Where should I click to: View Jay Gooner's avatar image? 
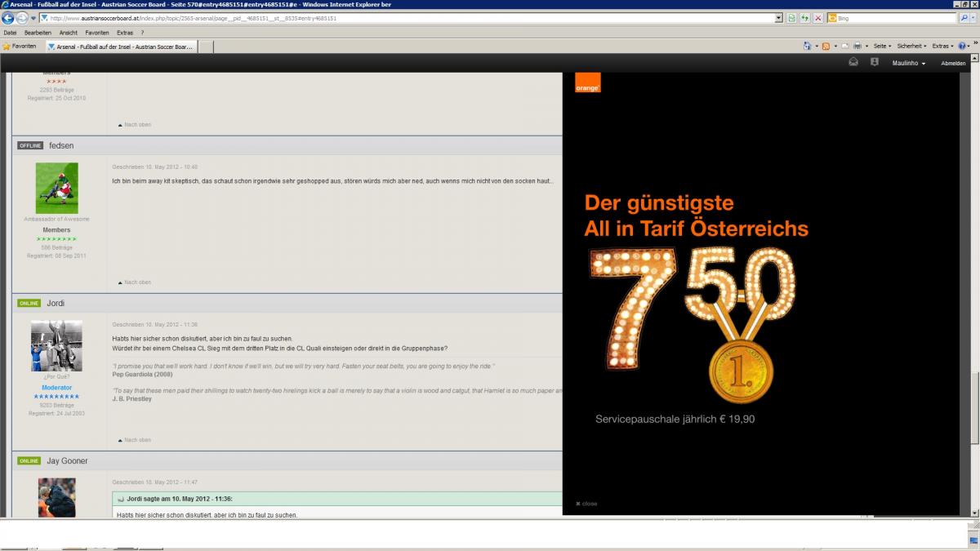(x=57, y=497)
